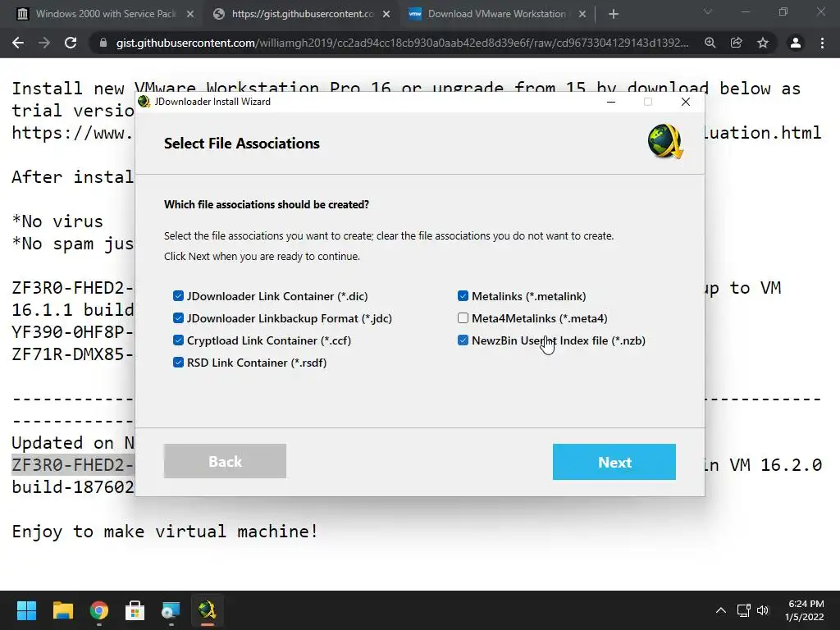Uncheck Cryptload Link Container (*.ccf)

pos(178,340)
